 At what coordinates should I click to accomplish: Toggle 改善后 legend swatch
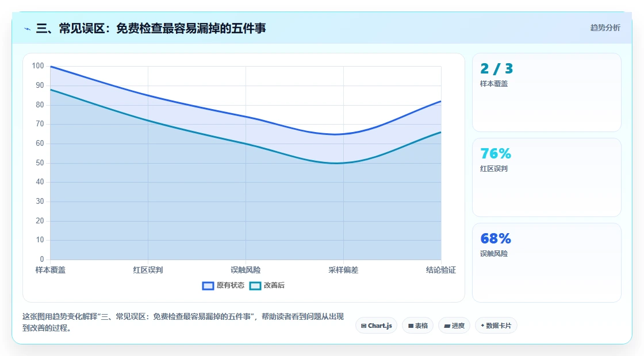tap(255, 285)
